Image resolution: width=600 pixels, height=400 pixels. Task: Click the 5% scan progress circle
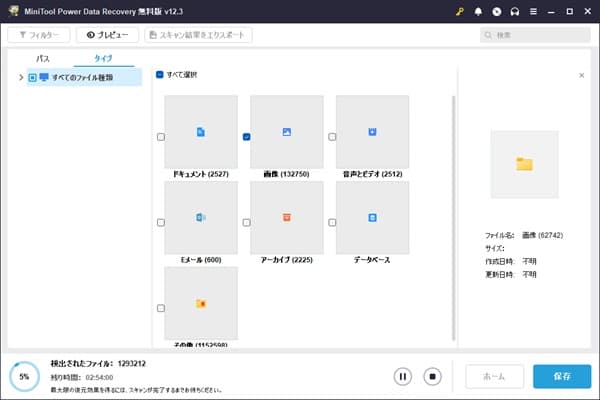[x=24, y=377]
